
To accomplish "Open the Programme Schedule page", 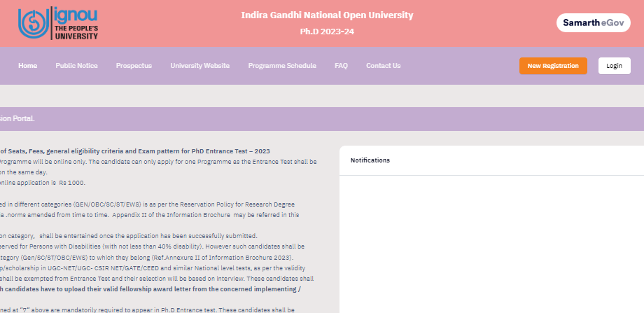I will click(x=282, y=66).
